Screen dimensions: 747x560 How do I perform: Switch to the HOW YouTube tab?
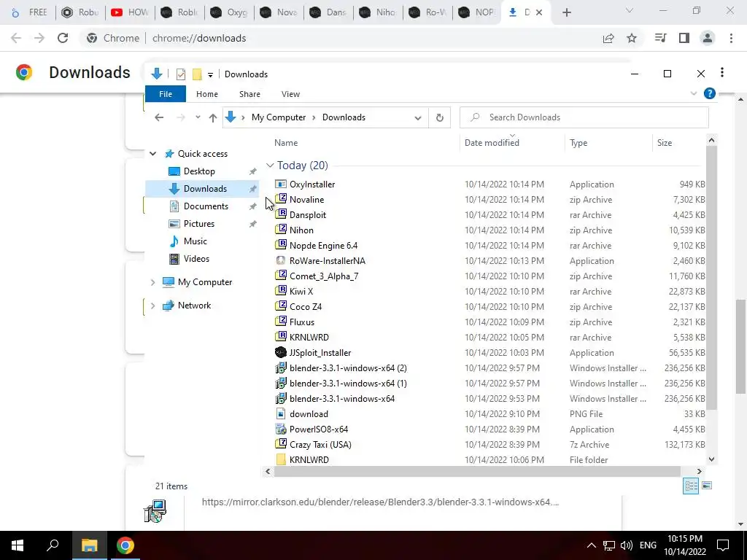(130, 12)
